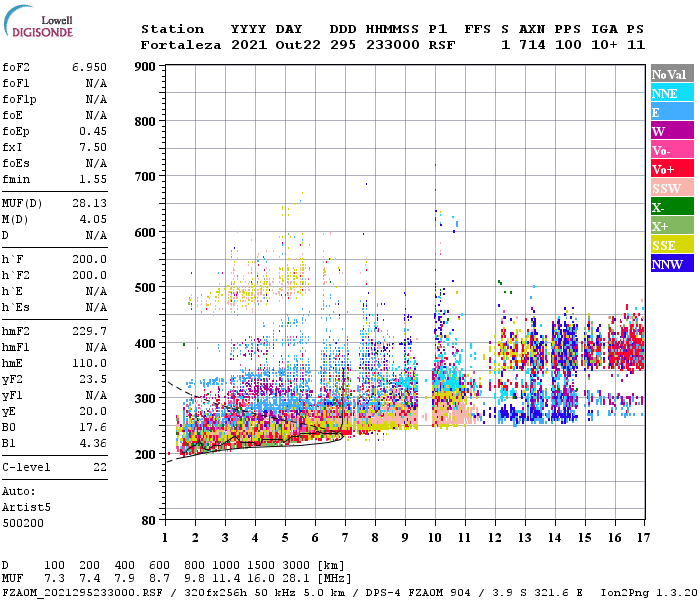This screenshot has width=700, height=600.
Task: Click the MUF 28.1 MHz table value
Action: 296,579
